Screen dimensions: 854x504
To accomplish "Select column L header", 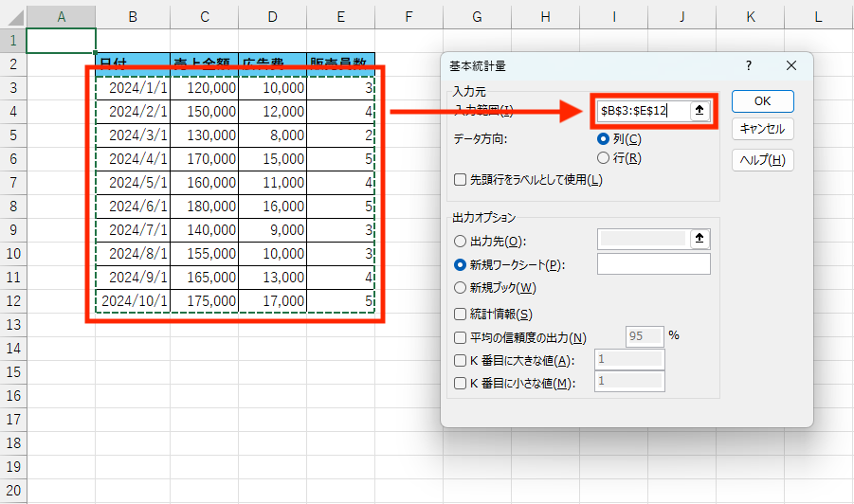I will tap(819, 17).
